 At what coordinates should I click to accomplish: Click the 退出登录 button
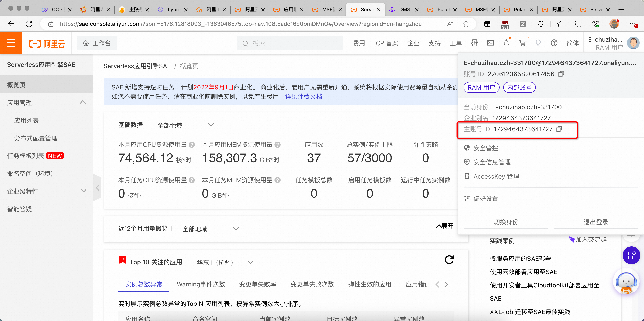click(595, 222)
